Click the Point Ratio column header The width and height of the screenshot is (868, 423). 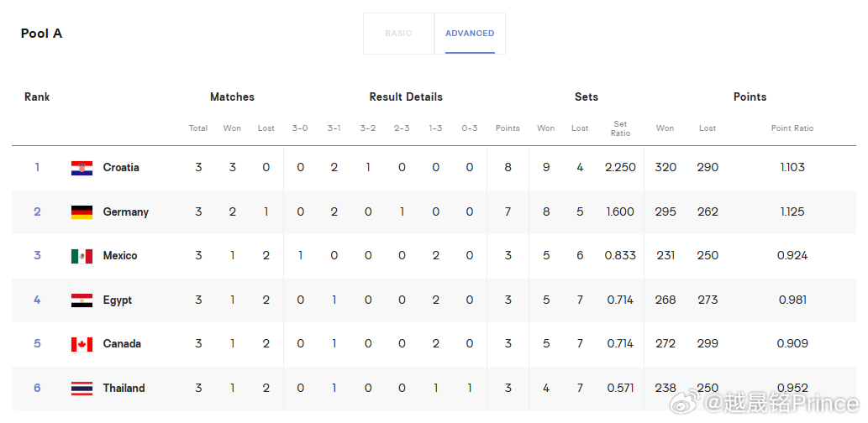(x=792, y=128)
